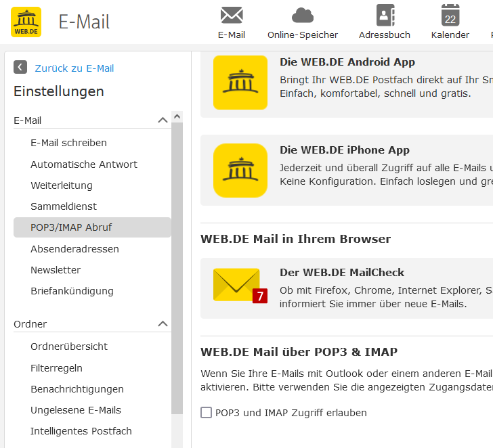Viewport: 493px width, 448px height.
Task: Click the WEB.DE Android App icon
Action: click(x=240, y=83)
